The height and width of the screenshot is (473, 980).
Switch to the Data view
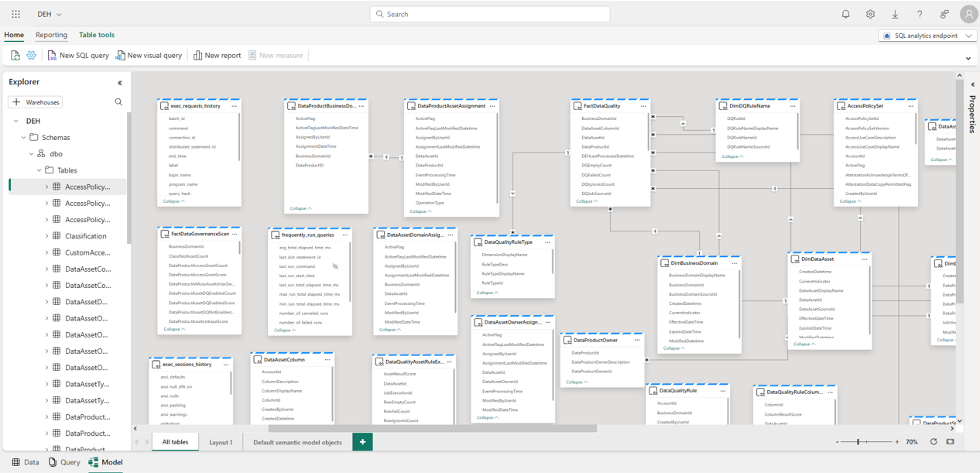[x=26, y=462]
